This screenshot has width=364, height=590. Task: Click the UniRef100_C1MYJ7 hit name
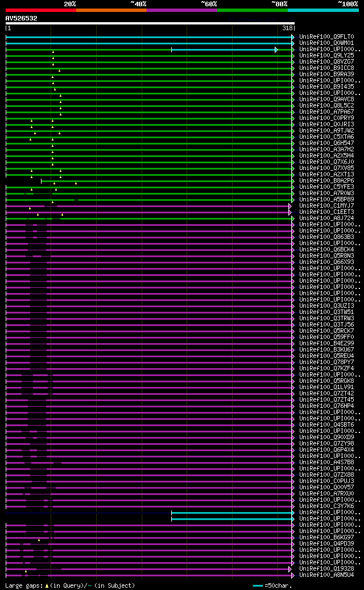[326, 206]
